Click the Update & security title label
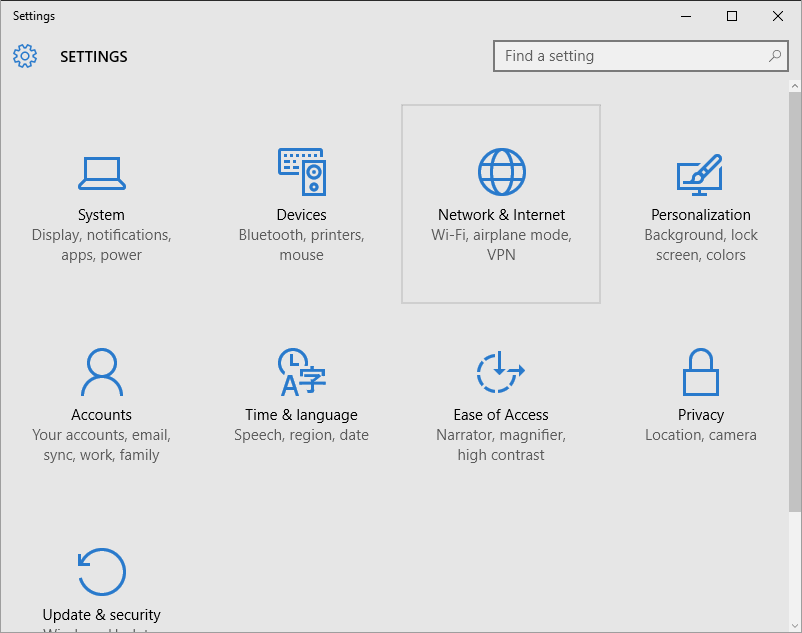The width and height of the screenshot is (802, 633). point(101,615)
